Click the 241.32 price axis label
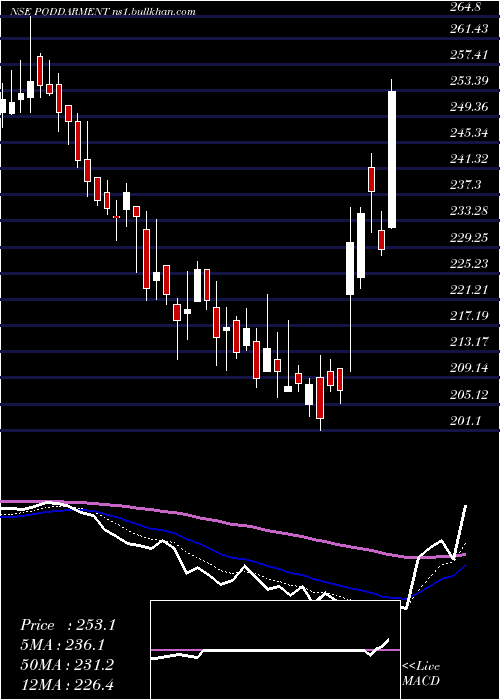The width and height of the screenshot is (500, 700). pos(470,159)
